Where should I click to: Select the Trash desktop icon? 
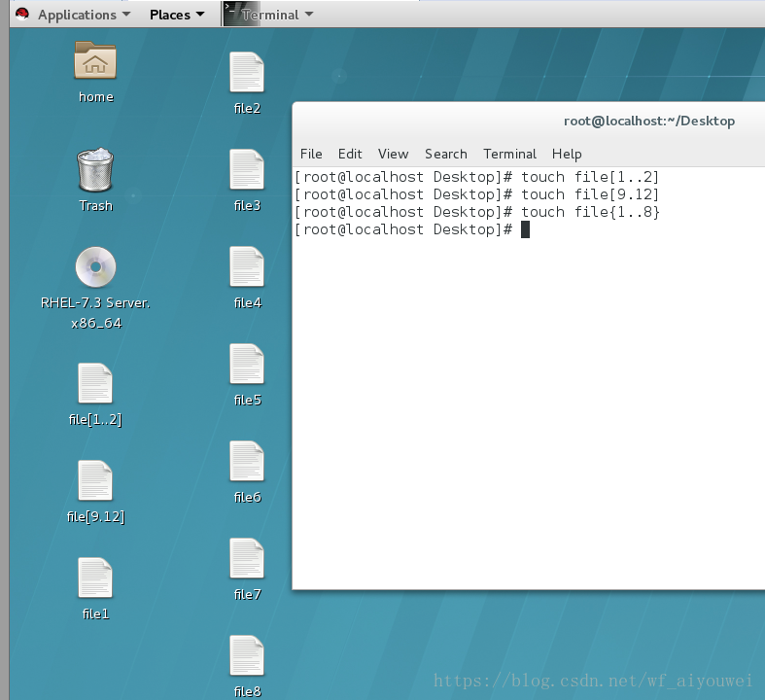pos(95,170)
